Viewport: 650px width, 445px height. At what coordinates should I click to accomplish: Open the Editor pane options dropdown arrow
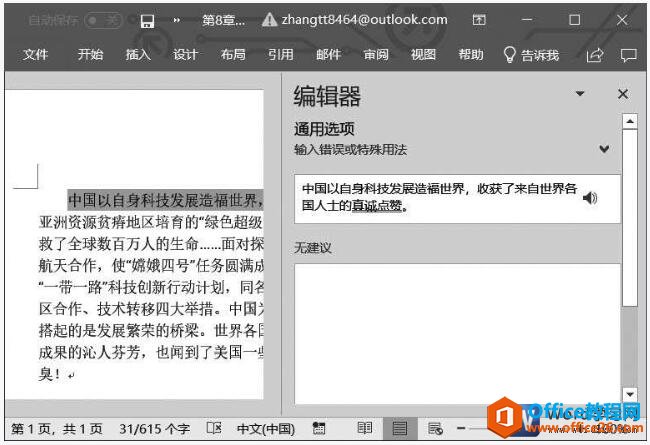579,94
